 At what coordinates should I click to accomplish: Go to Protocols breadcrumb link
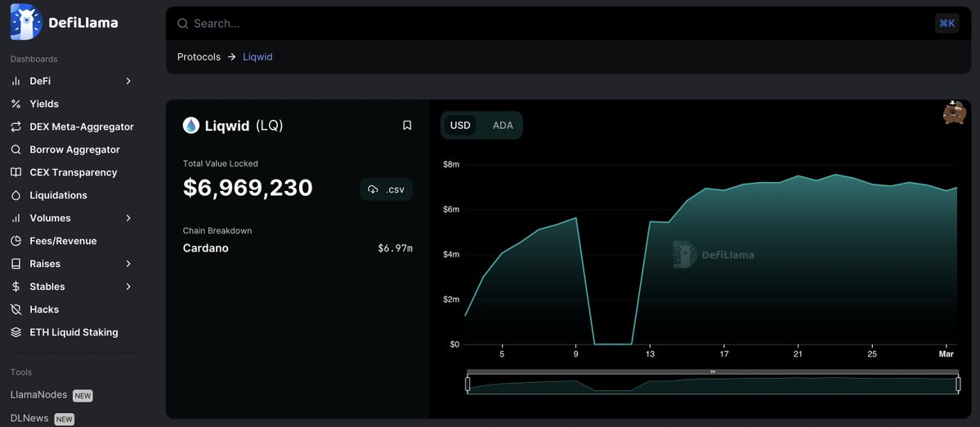(199, 57)
